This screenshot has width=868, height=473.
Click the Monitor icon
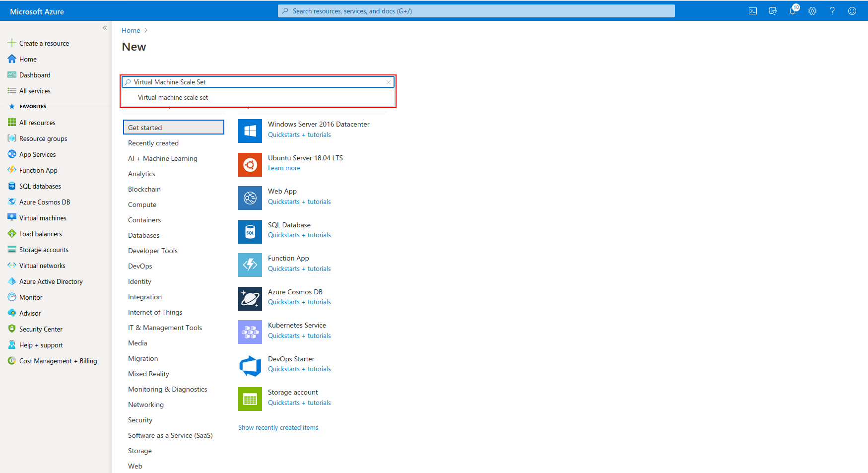click(x=12, y=297)
